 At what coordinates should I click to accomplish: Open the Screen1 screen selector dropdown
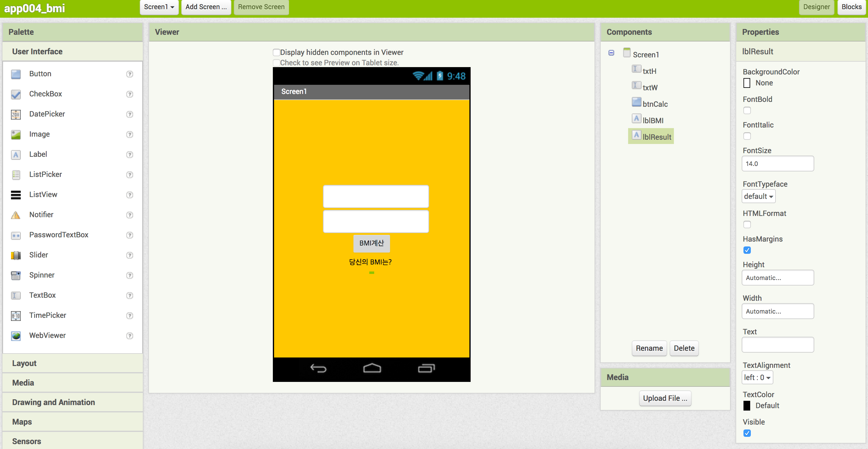(x=159, y=7)
